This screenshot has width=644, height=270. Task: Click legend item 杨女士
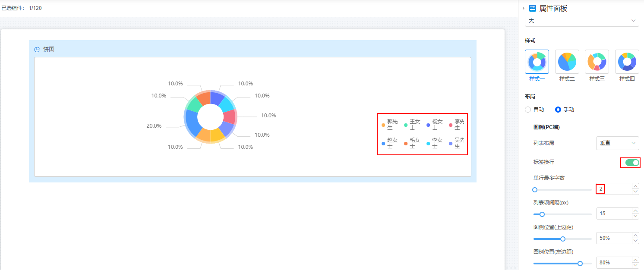pyautogui.click(x=435, y=125)
